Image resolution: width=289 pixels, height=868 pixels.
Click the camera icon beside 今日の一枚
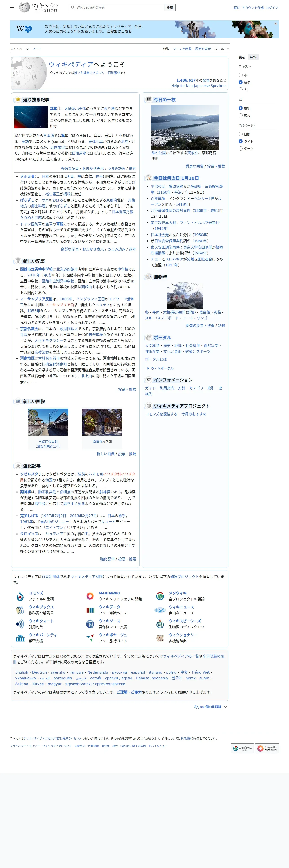tap(148, 99)
